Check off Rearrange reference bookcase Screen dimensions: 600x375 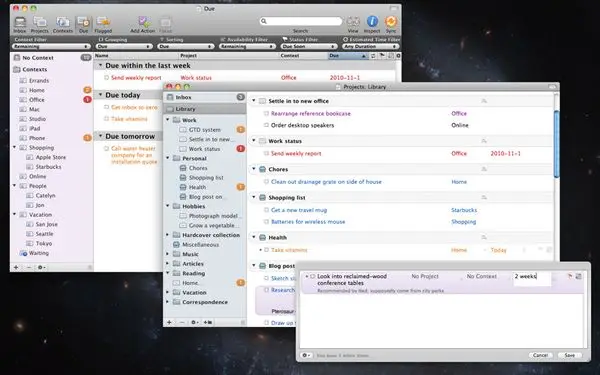(x=266, y=114)
